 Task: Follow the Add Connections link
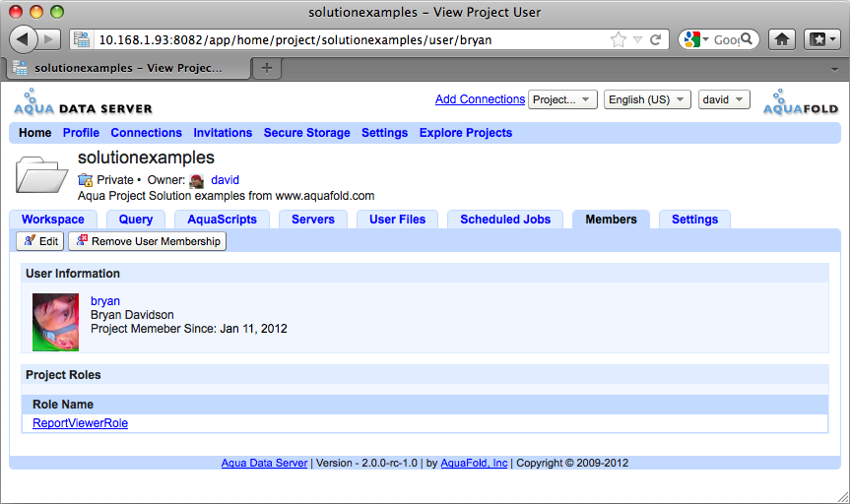pos(480,99)
